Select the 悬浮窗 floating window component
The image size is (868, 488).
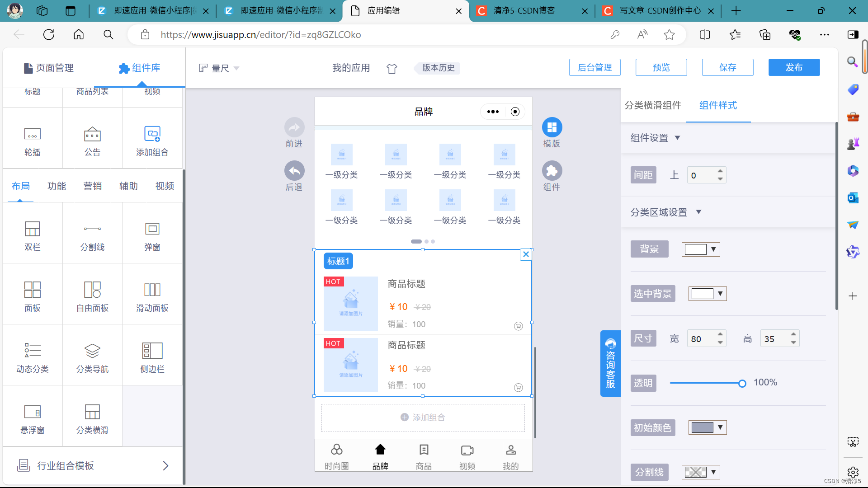tap(32, 412)
